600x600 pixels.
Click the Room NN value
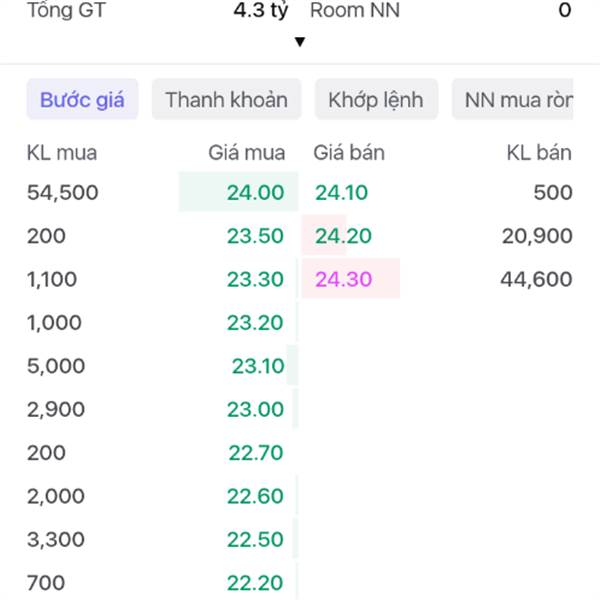click(x=565, y=11)
